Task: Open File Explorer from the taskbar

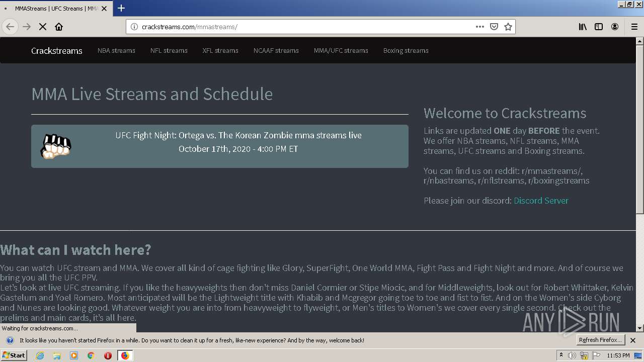Action: pyautogui.click(x=57, y=355)
